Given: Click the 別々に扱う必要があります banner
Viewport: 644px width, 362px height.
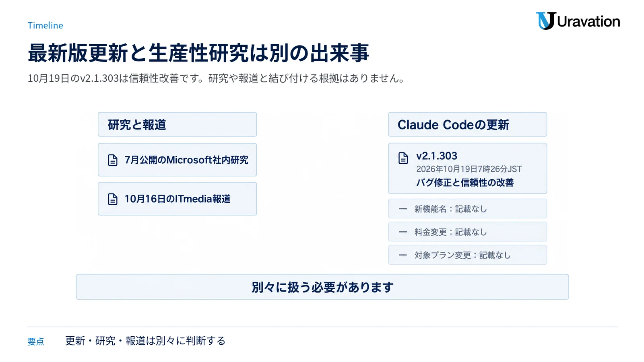Looking at the screenshot, I should [322, 287].
